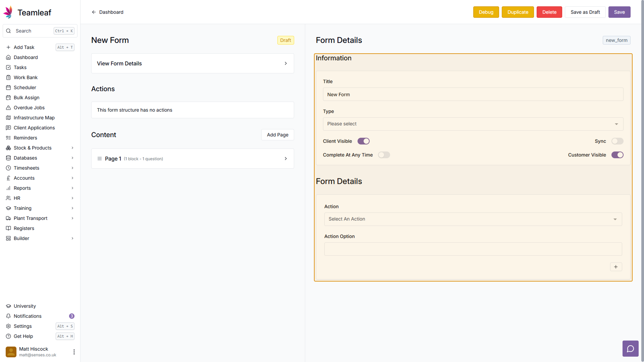This screenshot has height=362, width=644.
Task: Open the user options three-dot menu
Action: 74,352
